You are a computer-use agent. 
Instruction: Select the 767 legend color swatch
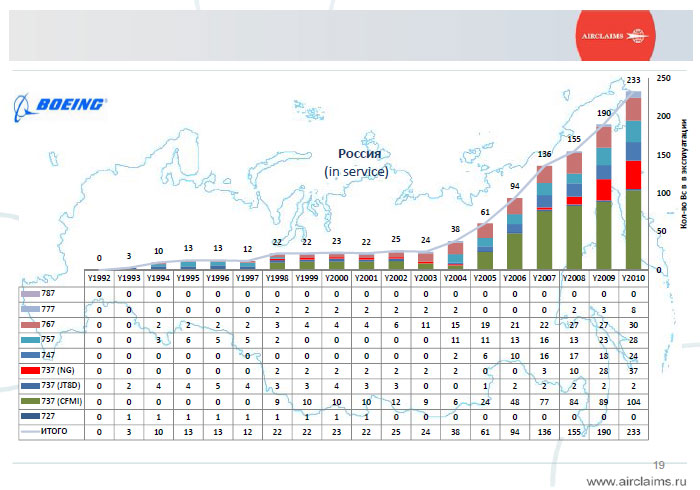[x=30, y=324]
